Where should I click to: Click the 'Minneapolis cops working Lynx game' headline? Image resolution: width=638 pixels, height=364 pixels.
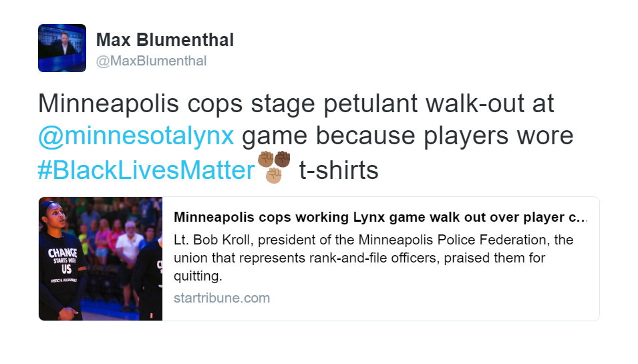380,217
